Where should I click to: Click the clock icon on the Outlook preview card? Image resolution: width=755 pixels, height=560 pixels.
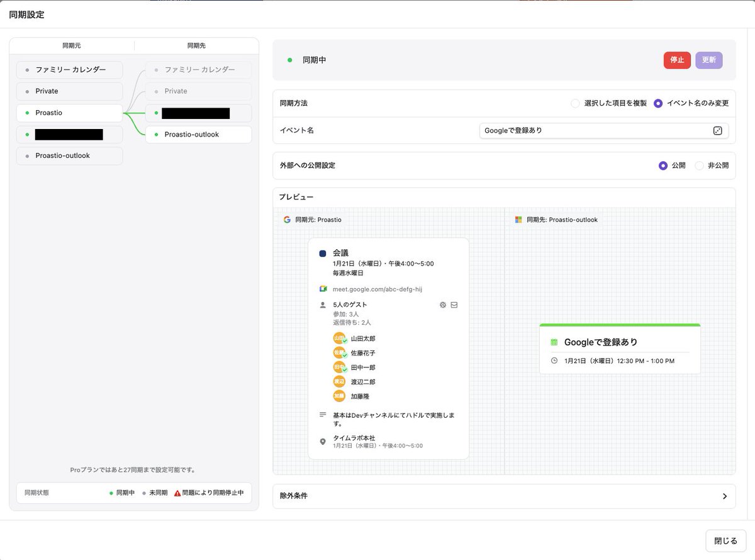point(554,361)
